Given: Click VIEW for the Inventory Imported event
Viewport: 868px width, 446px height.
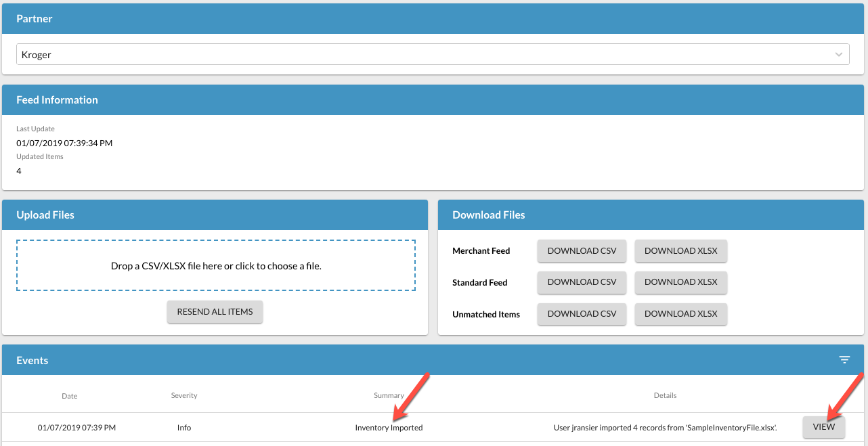Looking at the screenshot, I should point(823,427).
